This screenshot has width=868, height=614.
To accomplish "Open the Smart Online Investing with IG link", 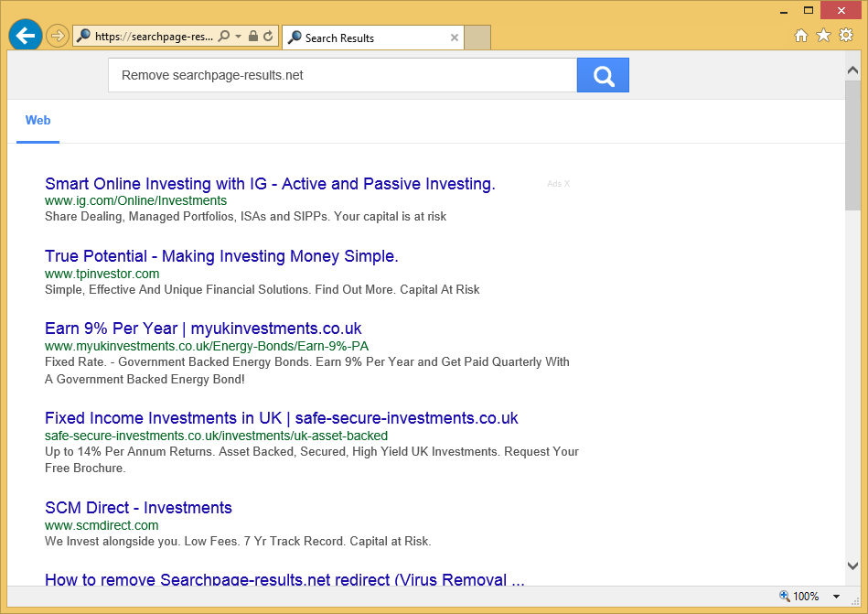I will coord(270,184).
